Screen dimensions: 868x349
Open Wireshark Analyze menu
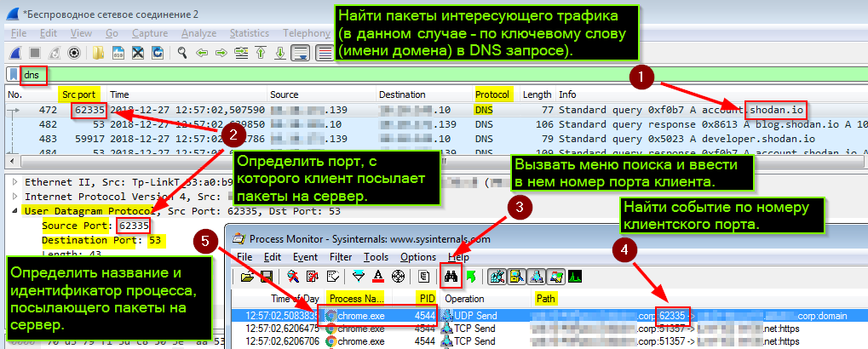(198, 33)
